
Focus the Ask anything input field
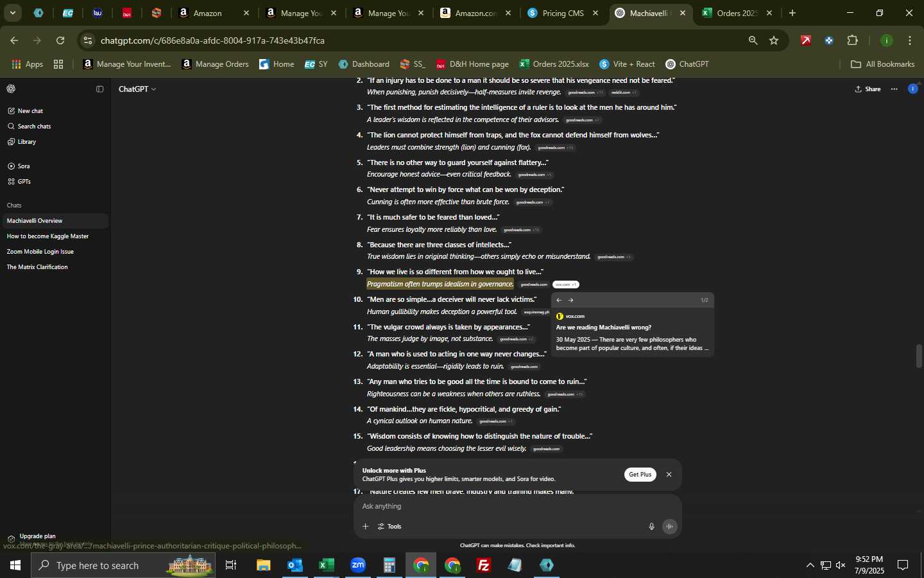[517, 507]
